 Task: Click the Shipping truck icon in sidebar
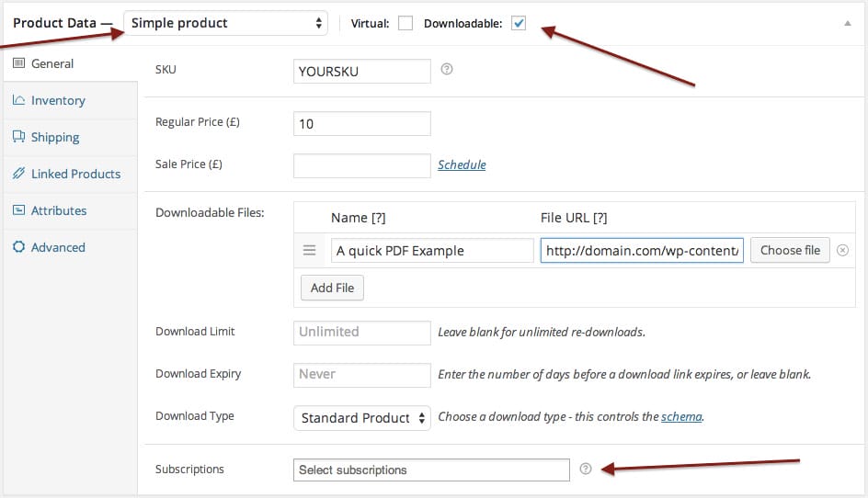click(x=18, y=137)
